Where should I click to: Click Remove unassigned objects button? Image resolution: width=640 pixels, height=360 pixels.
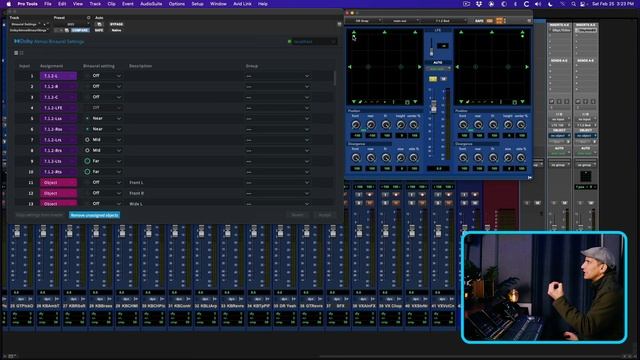coord(94,215)
